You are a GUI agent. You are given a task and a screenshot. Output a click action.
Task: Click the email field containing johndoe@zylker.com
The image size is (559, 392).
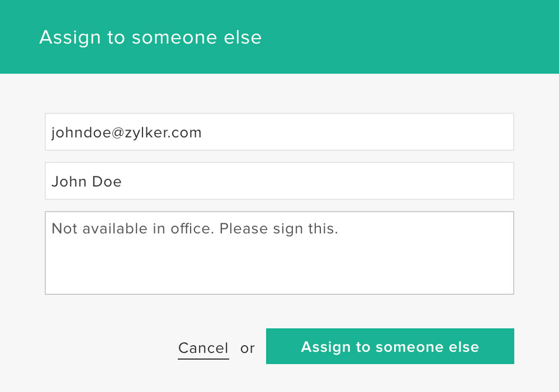(279, 132)
